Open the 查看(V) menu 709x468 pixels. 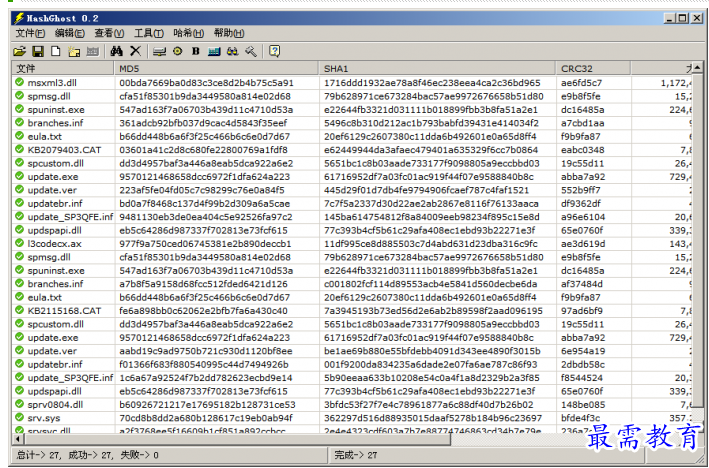pos(109,33)
